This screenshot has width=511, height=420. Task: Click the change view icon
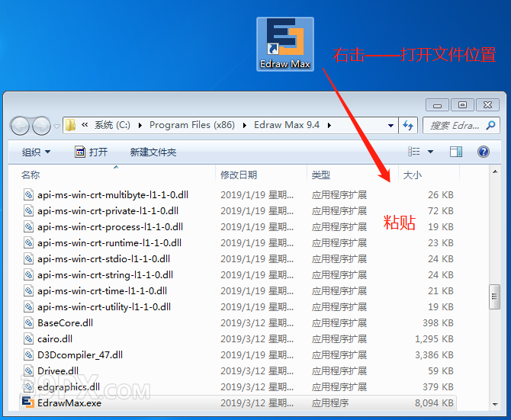414,152
